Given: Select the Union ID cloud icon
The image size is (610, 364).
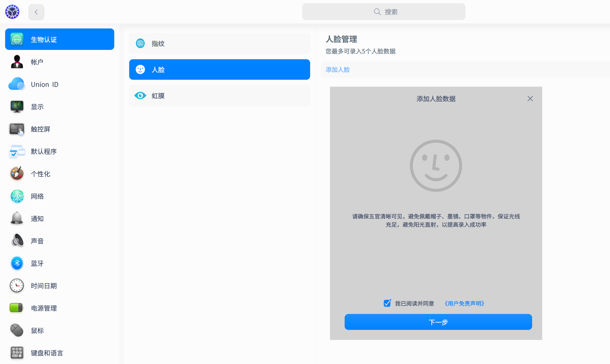Looking at the screenshot, I should 17,84.
